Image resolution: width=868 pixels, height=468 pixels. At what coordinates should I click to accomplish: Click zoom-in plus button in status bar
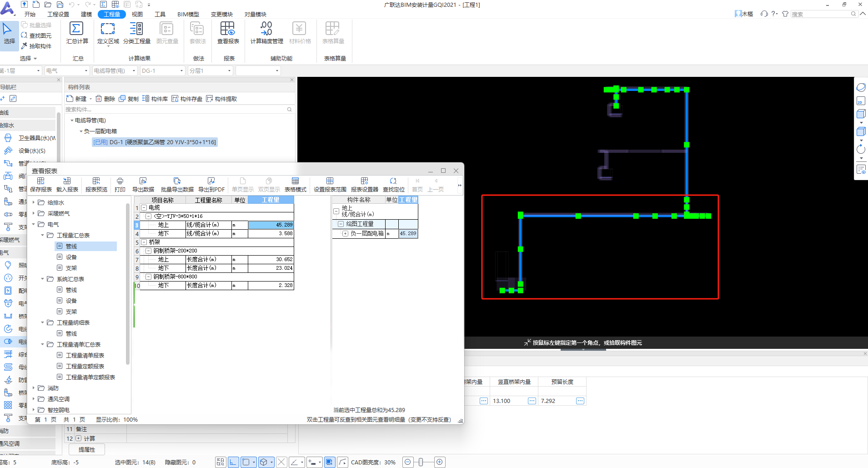(x=440, y=462)
